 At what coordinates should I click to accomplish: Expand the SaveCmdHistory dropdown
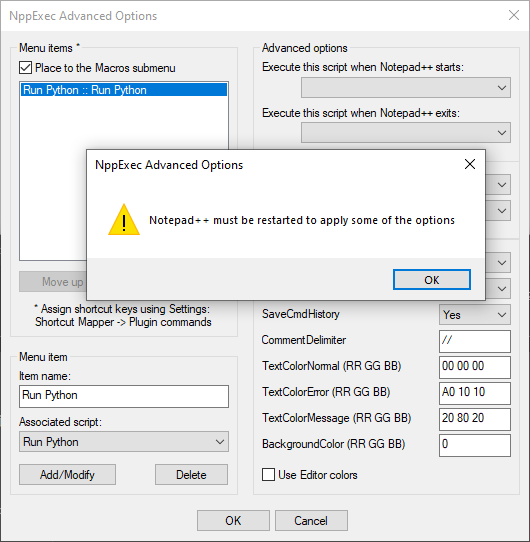pos(474,315)
